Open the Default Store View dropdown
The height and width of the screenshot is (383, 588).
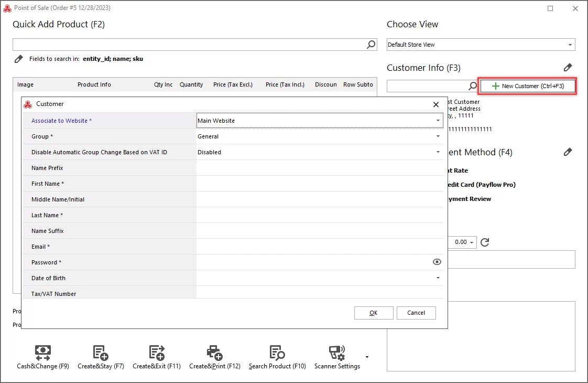pos(570,45)
